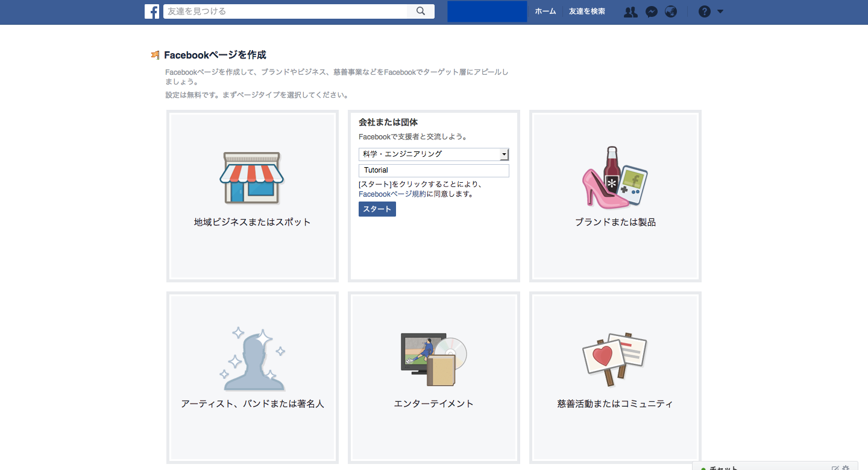868x470 pixels.
Task: Select the heart signboard charity icon
Action: (615, 358)
